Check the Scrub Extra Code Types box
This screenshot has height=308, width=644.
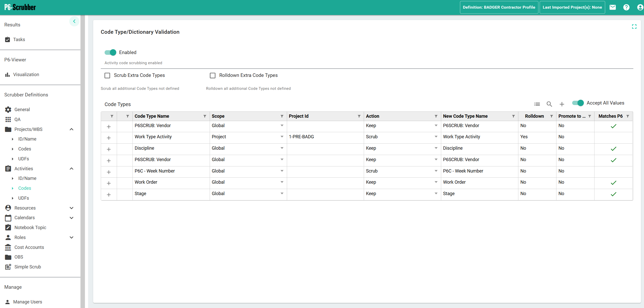click(107, 75)
